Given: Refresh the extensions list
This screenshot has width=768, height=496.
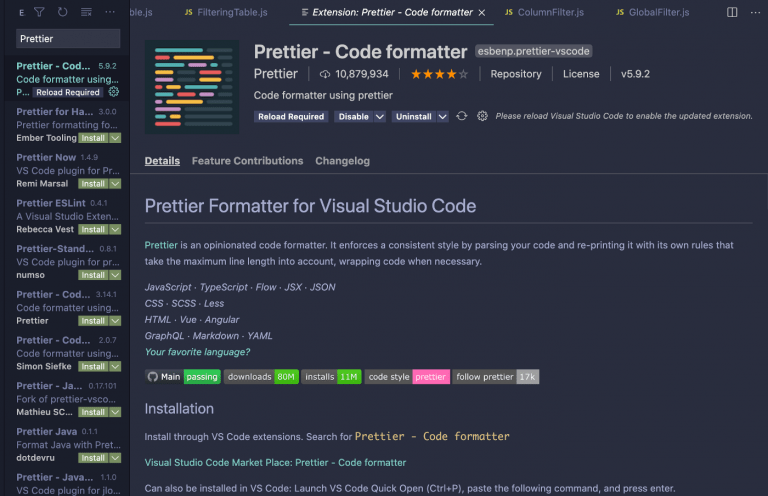Looking at the screenshot, I should pyautogui.click(x=63, y=12).
